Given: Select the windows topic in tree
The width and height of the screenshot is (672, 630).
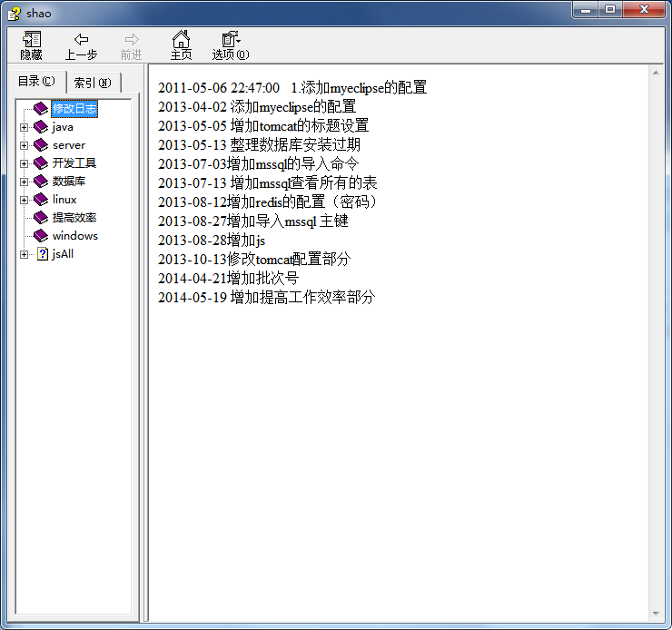Looking at the screenshot, I should click(x=74, y=236).
